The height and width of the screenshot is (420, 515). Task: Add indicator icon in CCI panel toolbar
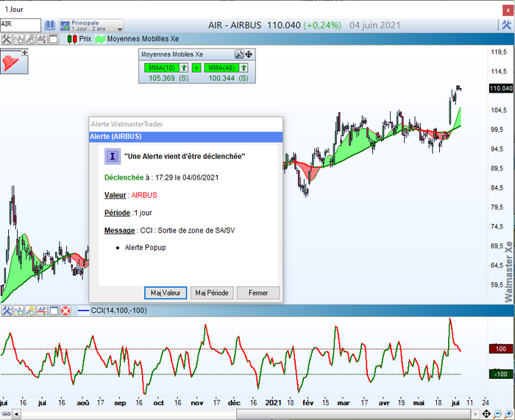click(18, 310)
